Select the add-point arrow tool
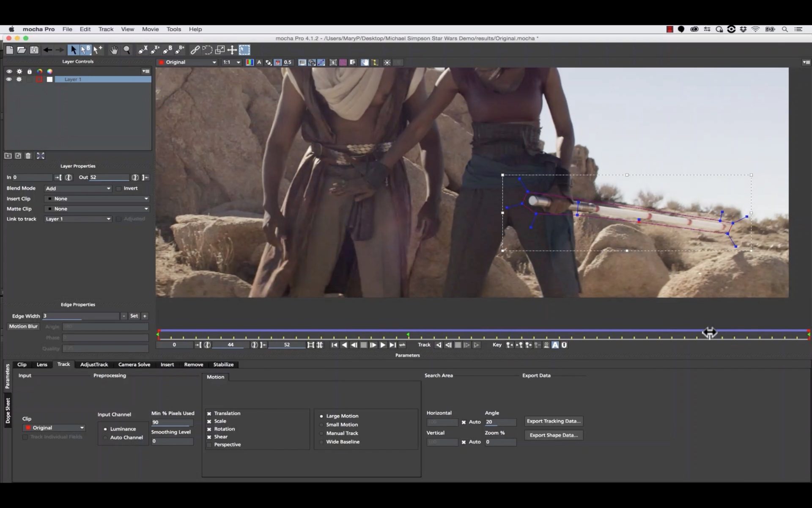Screen dimensions: 812x508 [98, 50]
